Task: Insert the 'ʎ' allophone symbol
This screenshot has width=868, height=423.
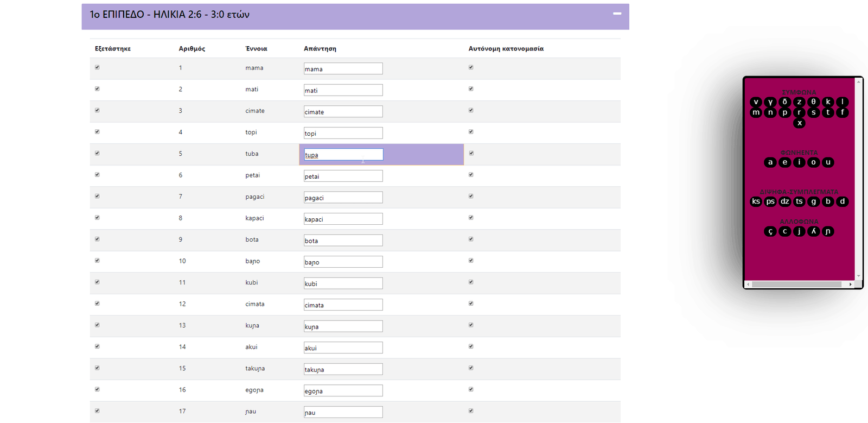Action: [813, 231]
